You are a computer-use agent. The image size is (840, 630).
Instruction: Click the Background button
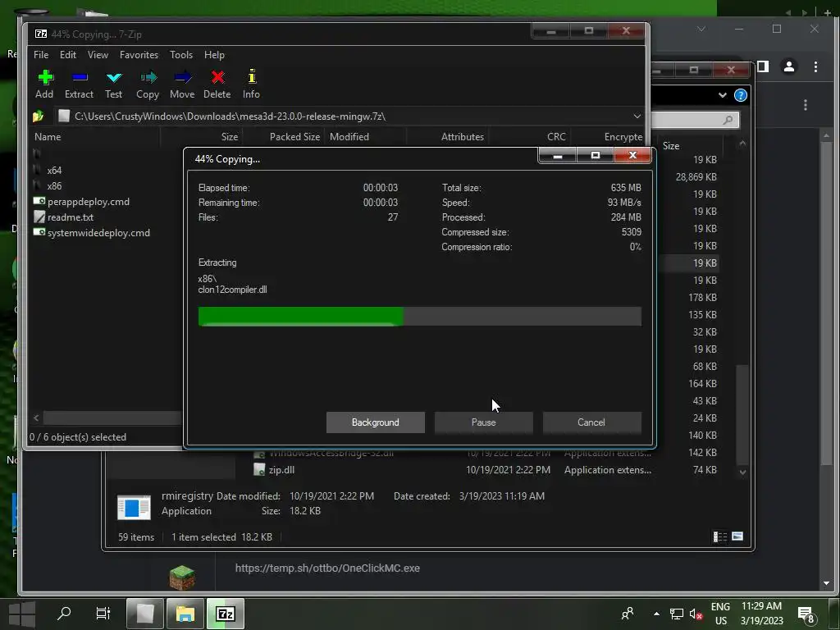pos(376,422)
